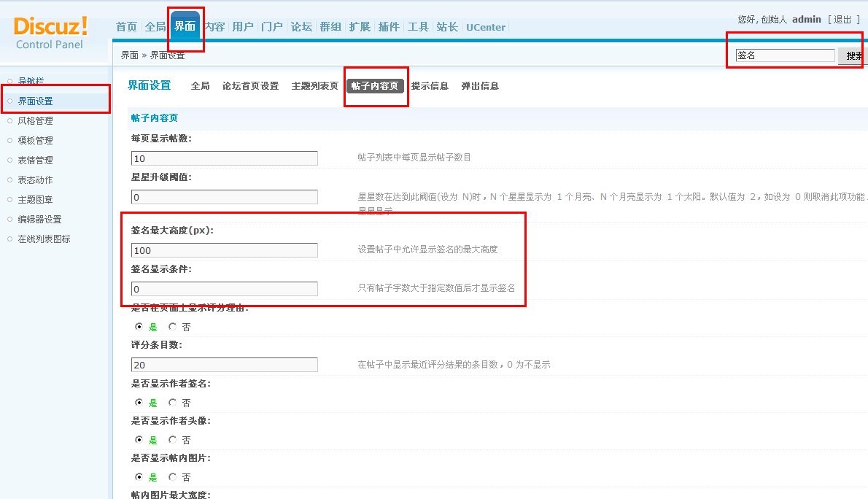The height and width of the screenshot is (499, 868).
Task: Open the 内容 top menu
Action: click(x=214, y=26)
